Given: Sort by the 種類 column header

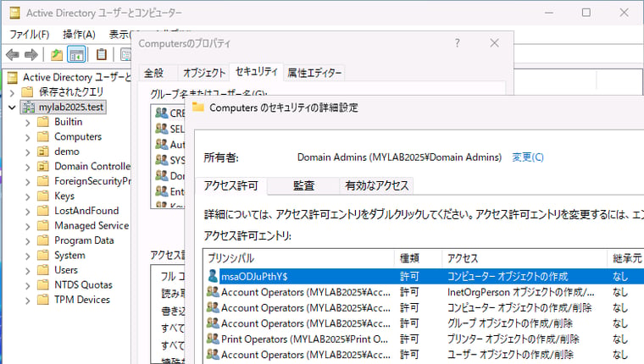Looking at the screenshot, I should (x=418, y=258).
